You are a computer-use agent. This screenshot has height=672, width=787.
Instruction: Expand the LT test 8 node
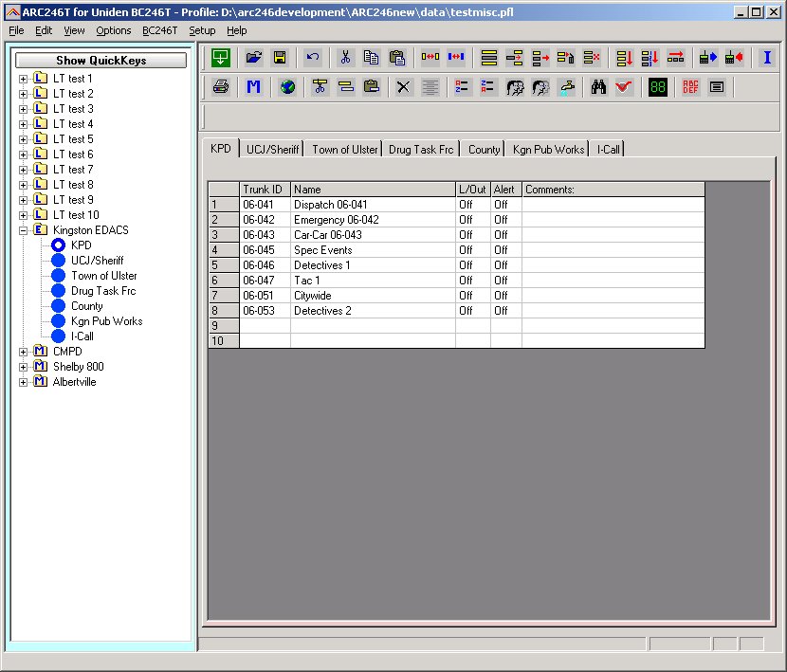[x=23, y=185]
